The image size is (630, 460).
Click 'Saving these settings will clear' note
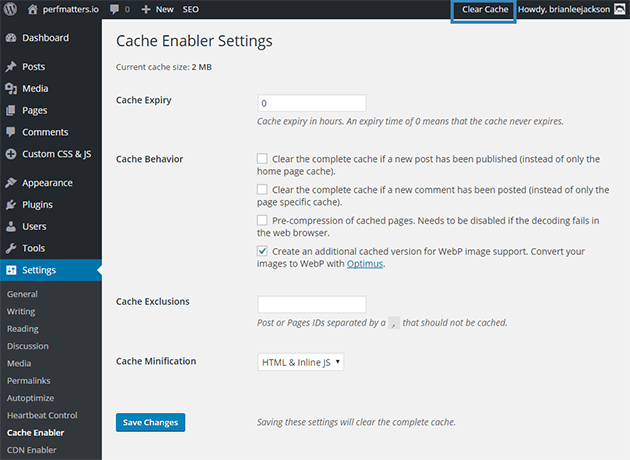[x=356, y=422]
